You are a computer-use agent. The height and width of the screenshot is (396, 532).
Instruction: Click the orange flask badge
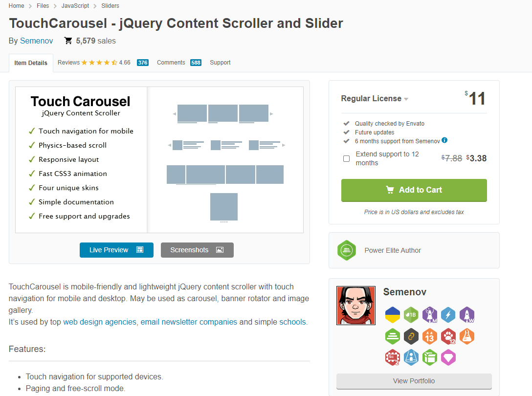466,336
